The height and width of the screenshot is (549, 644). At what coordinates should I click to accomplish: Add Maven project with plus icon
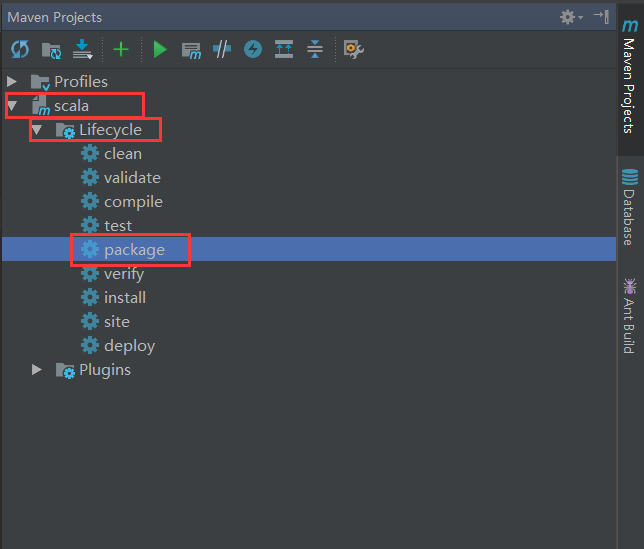tap(121, 50)
